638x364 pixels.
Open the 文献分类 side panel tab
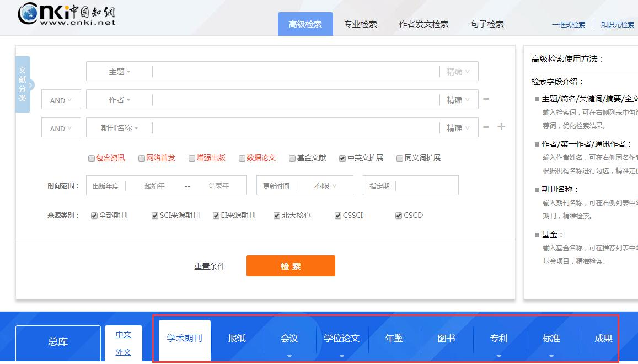point(22,84)
